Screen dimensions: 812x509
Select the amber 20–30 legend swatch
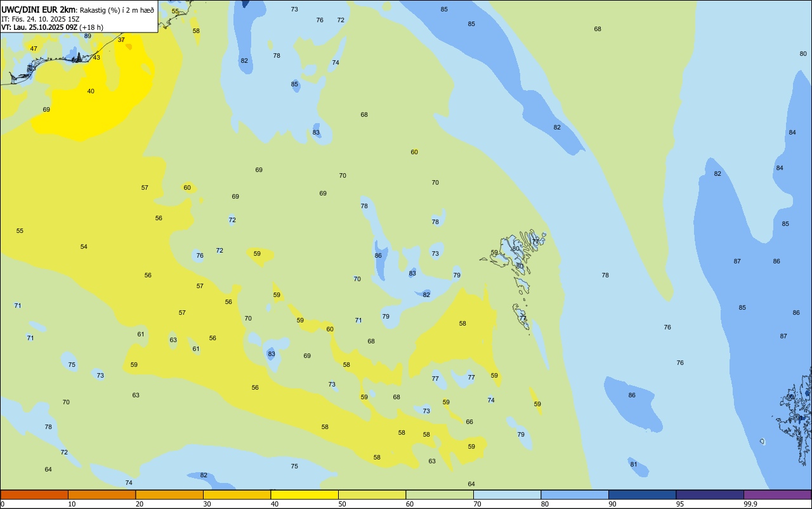(169, 494)
